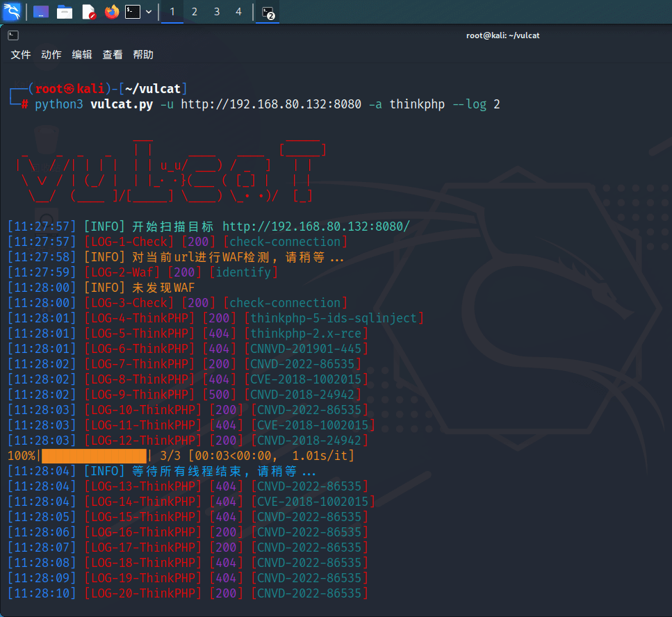Launch the text editor from the panel
Screen dimensions: 672x617
click(x=88, y=12)
